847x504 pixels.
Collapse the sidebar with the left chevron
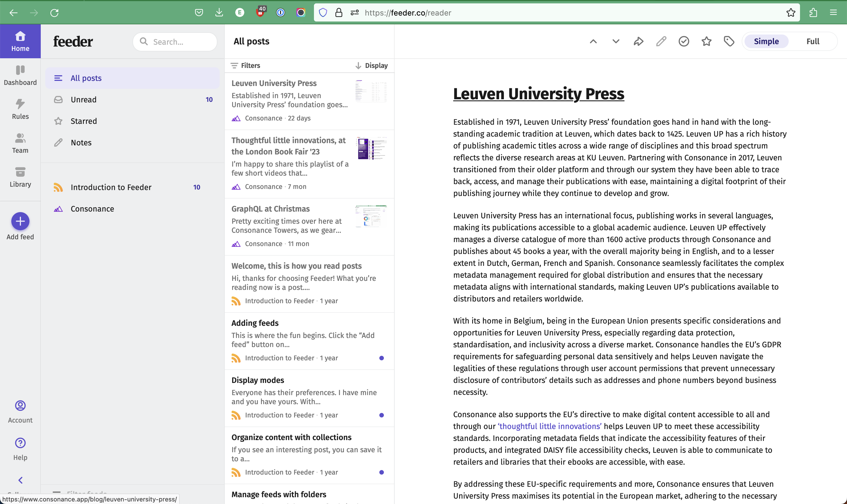(x=20, y=480)
